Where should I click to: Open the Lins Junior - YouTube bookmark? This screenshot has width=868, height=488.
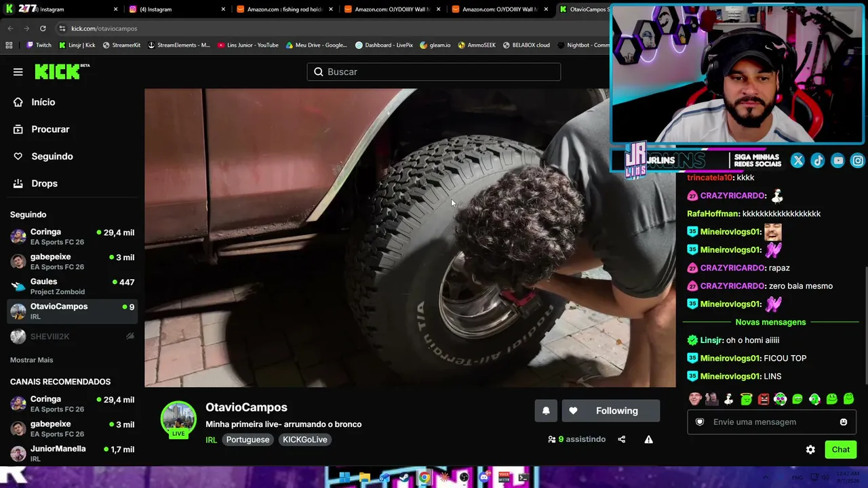pyautogui.click(x=248, y=45)
